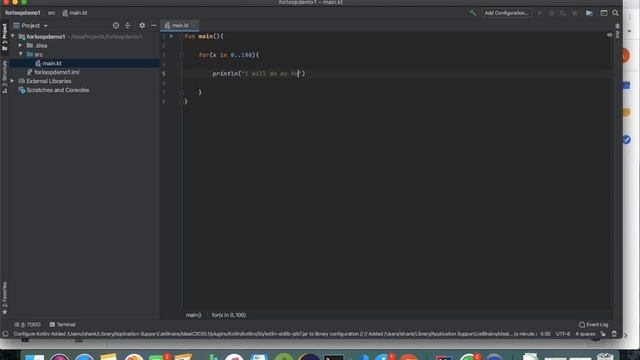Collapse the src folder arrow
This screenshot has width=640, height=360.
tap(20, 54)
